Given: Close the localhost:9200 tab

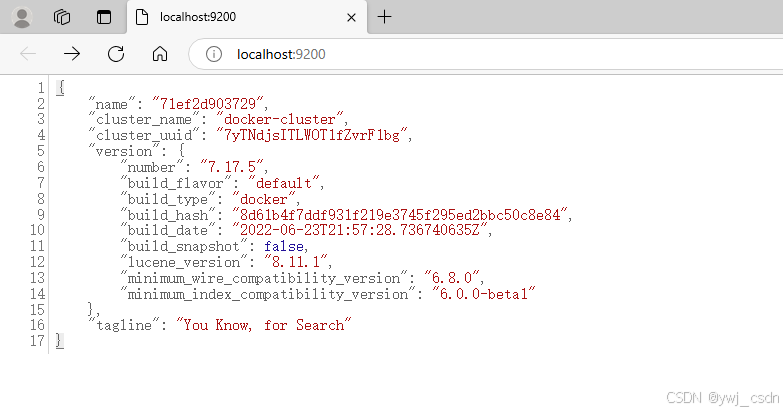Looking at the screenshot, I should (351, 17).
